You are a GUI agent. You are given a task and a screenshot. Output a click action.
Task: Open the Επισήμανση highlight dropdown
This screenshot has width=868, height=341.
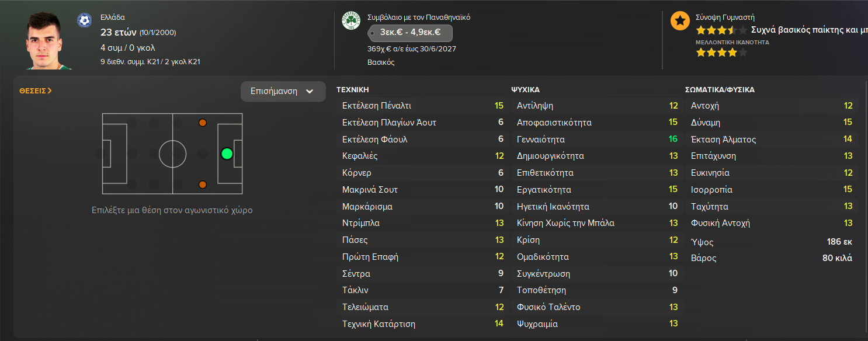[x=283, y=92]
